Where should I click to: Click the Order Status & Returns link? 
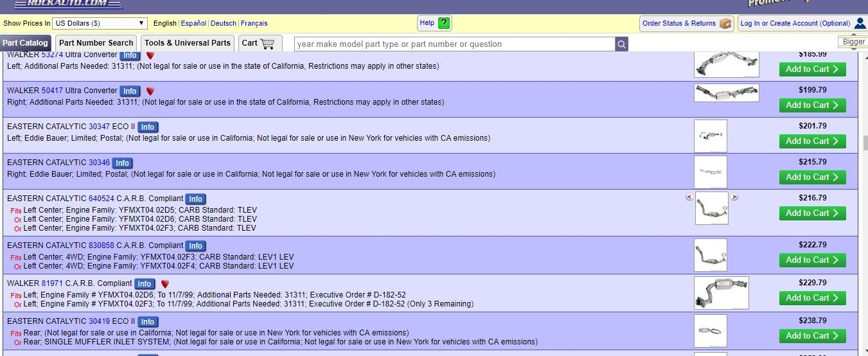coord(679,23)
